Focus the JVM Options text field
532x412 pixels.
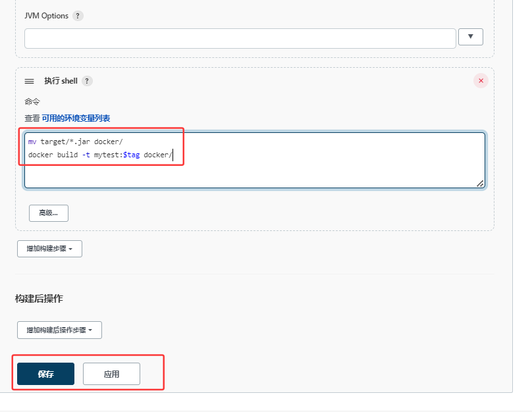tap(240, 38)
